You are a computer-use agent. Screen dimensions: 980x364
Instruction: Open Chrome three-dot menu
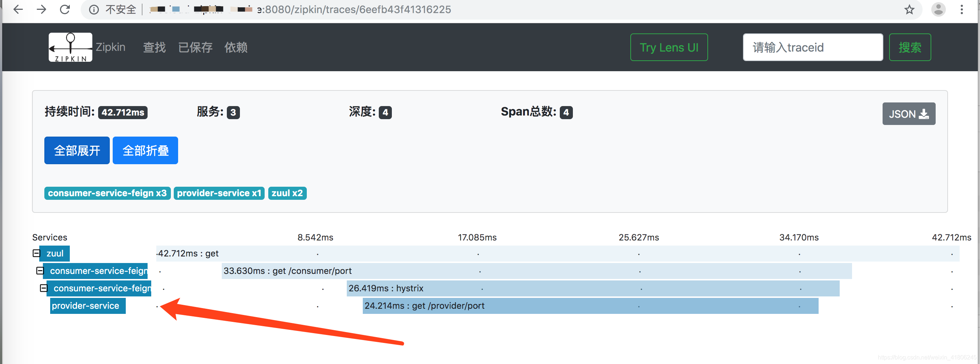click(962, 9)
